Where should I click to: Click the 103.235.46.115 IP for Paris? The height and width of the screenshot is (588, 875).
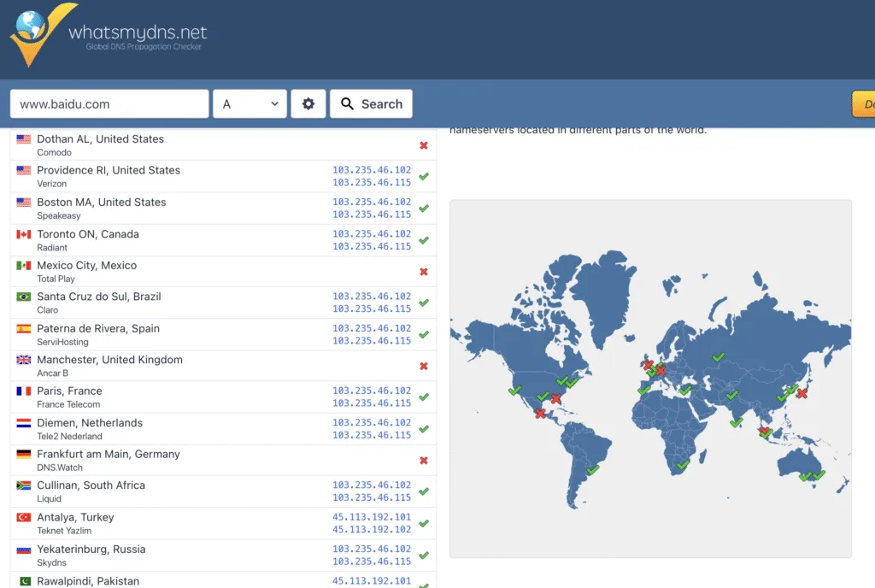click(x=371, y=403)
